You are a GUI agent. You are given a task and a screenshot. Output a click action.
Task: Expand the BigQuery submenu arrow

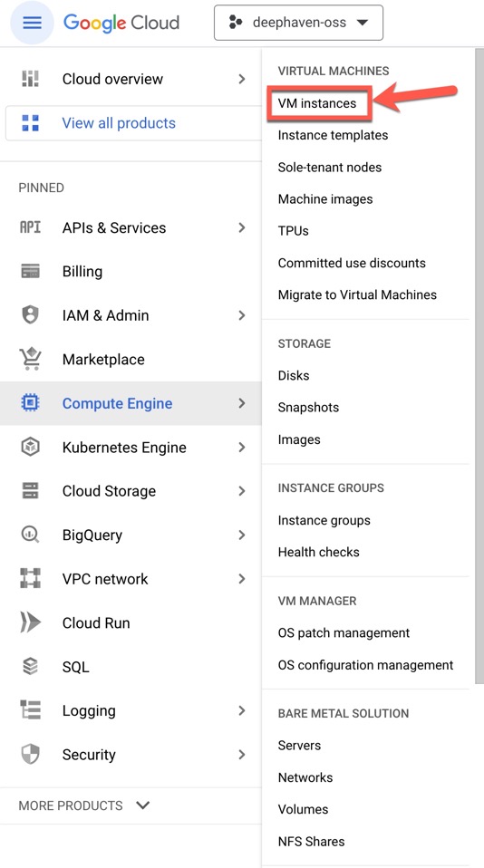click(241, 535)
